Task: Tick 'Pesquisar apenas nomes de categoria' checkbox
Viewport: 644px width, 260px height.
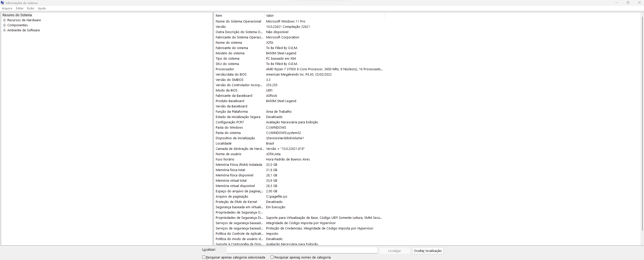Action: pyautogui.click(x=272, y=257)
